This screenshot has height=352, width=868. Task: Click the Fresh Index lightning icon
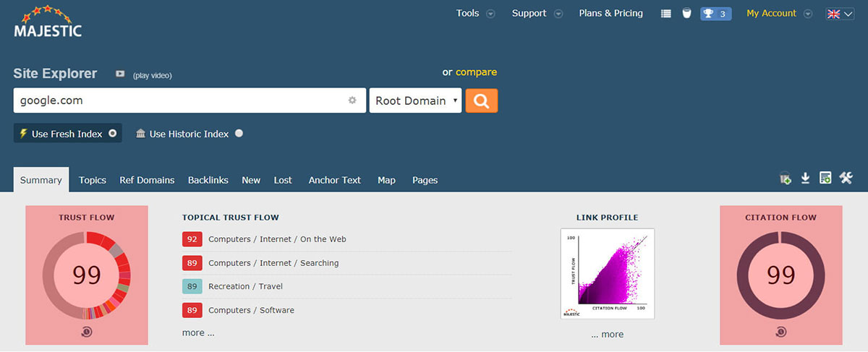[x=23, y=134]
